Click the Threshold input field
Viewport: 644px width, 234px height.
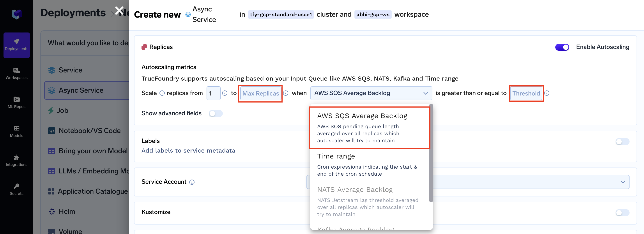pyautogui.click(x=526, y=94)
